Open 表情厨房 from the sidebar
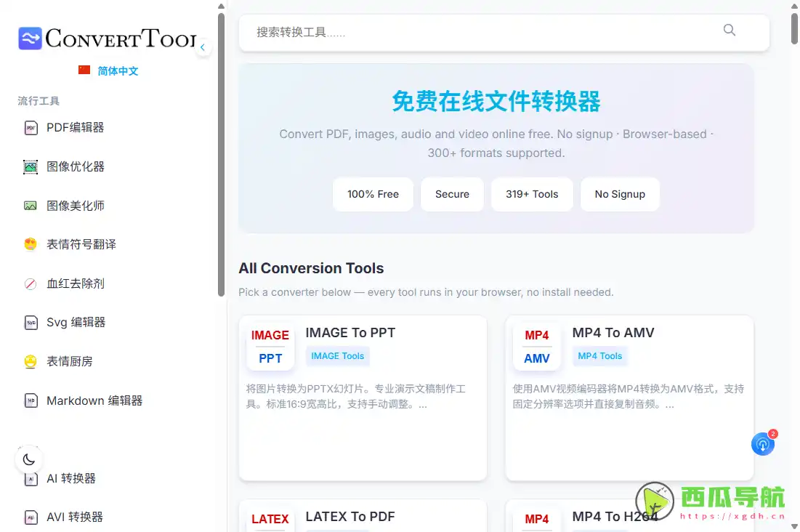The width and height of the screenshot is (800, 532). pyautogui.click(x=69, y=361)
